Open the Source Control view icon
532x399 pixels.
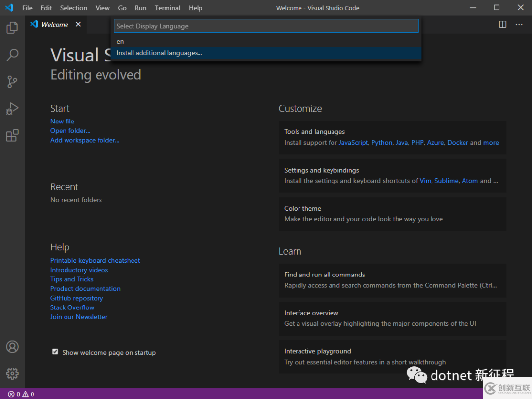point(12,82)
